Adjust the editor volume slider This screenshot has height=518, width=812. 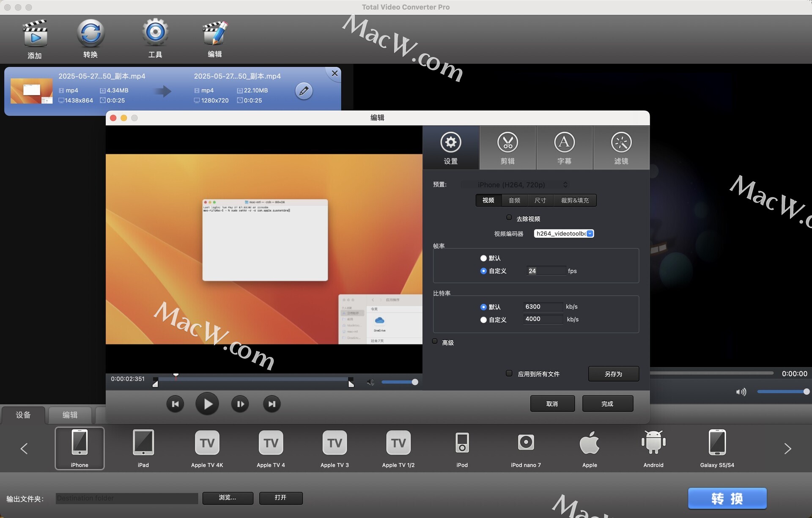point(399,382)
